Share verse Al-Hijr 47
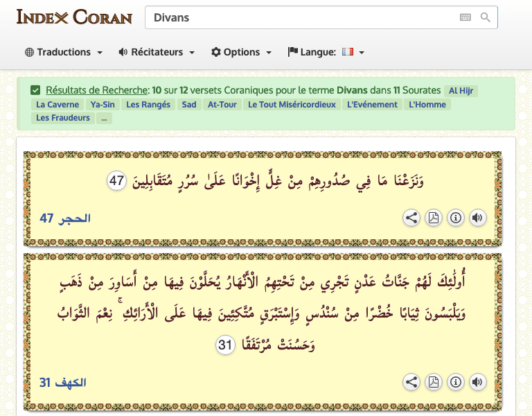The image size is (532, 416). 411,218
